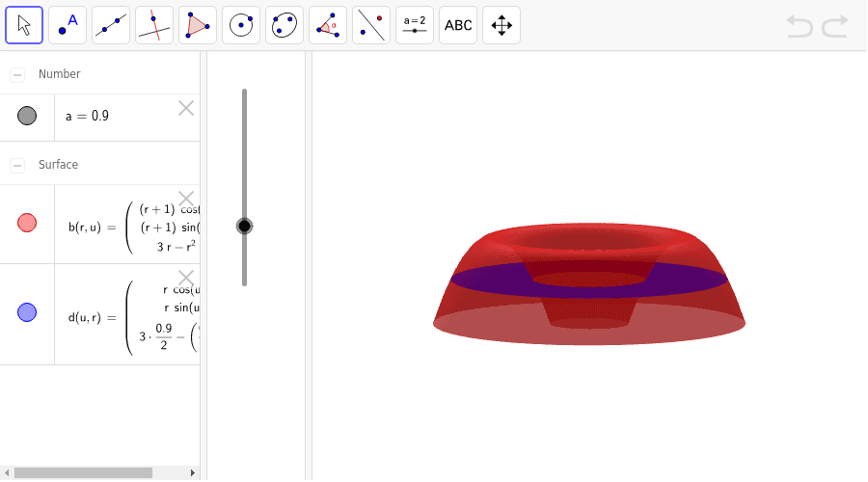Select the Slider a=2 tool

click(x=415, y=25)
